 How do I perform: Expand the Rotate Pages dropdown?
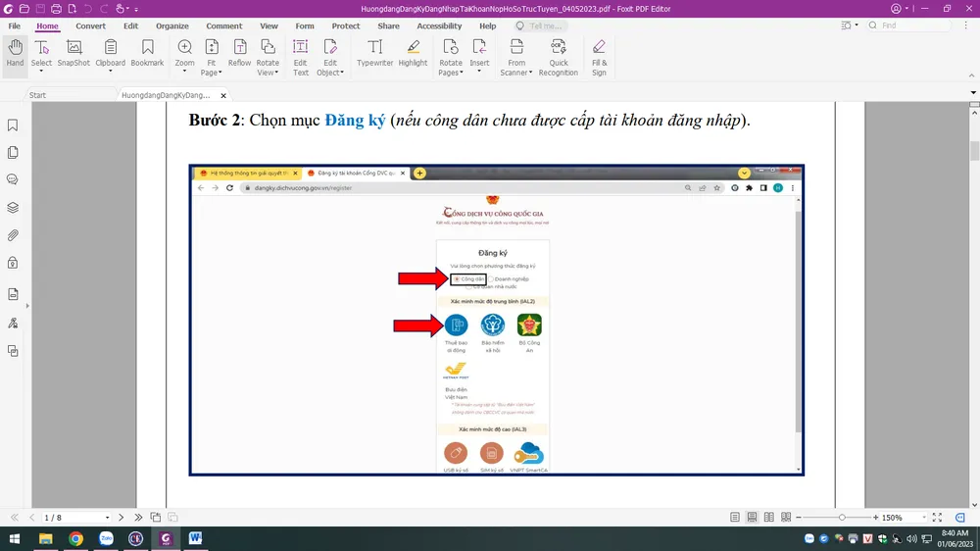point(451,72)
